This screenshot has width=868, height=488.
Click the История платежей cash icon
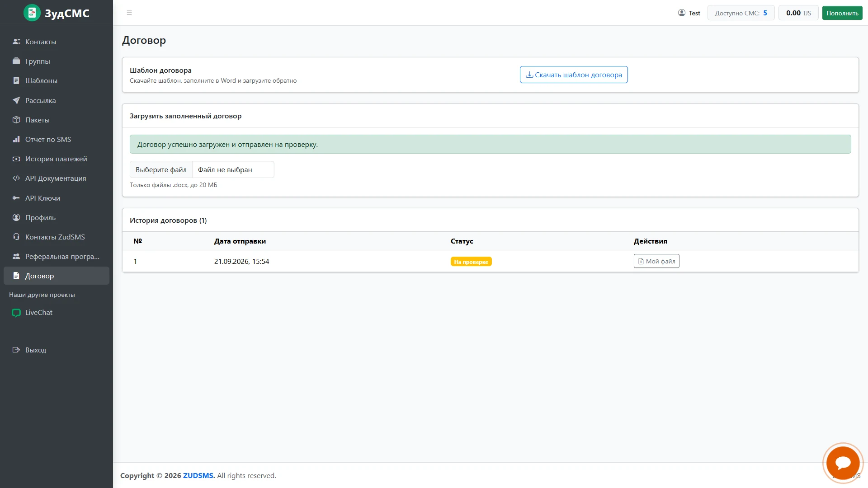16,159
